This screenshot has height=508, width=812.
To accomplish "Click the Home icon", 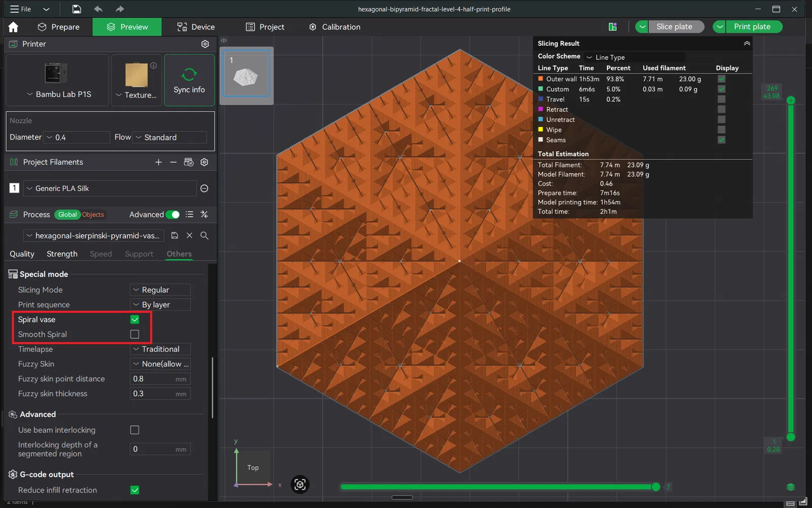I will (x=13, y=27).
